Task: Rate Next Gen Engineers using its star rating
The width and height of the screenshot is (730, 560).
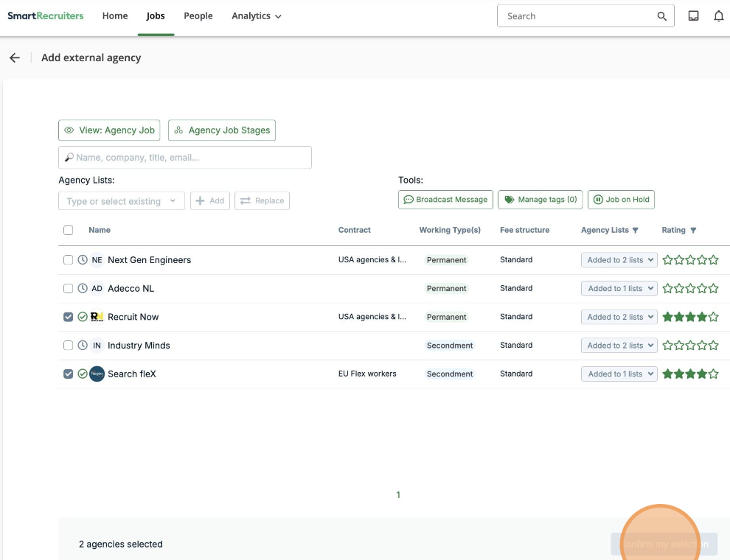Action: tap(690, 260)
